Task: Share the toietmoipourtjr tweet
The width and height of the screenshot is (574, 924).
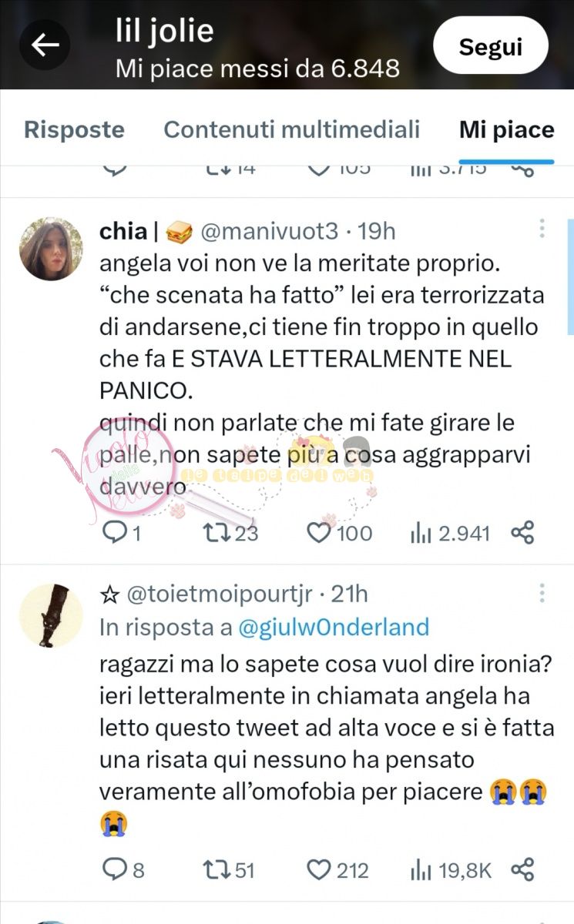Action: click(523, 870)
